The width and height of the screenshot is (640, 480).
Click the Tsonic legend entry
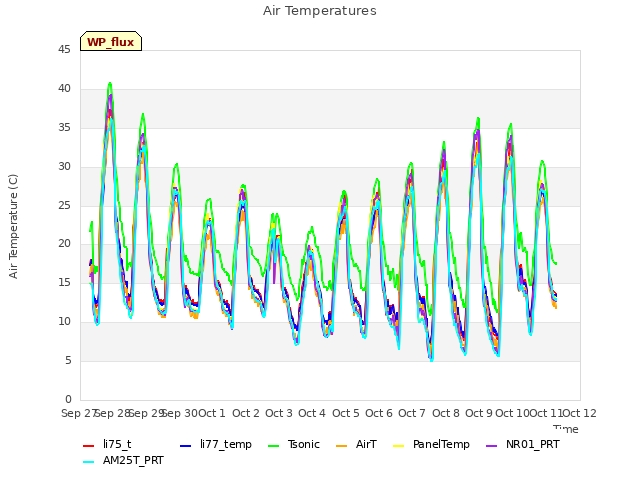(x=294, y=444)
